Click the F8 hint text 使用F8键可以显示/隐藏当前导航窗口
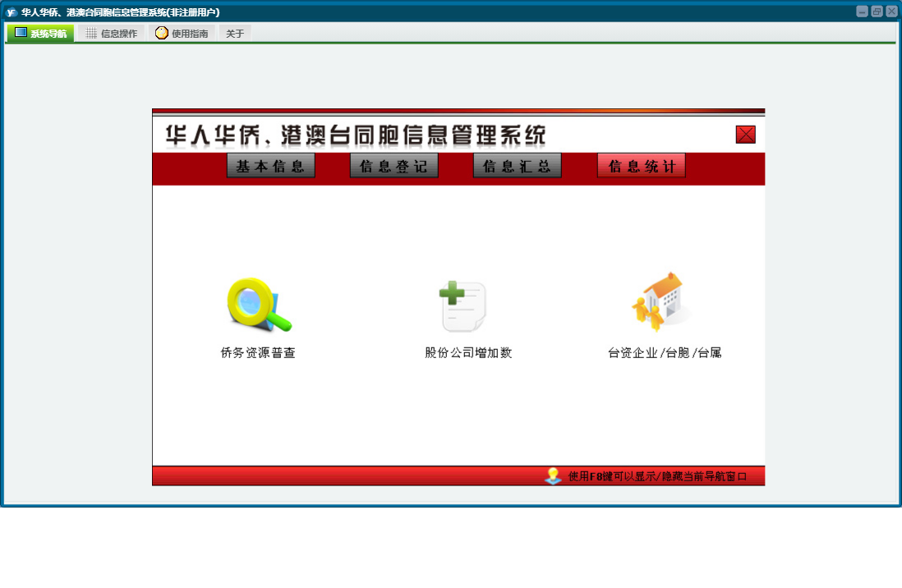The height and width of the screenshot is (588, 902). click(x=657, y=476)
